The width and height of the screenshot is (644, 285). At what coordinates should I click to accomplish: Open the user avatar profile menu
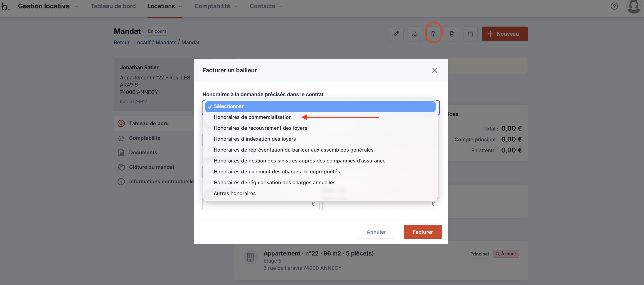(x=634, y=6)
